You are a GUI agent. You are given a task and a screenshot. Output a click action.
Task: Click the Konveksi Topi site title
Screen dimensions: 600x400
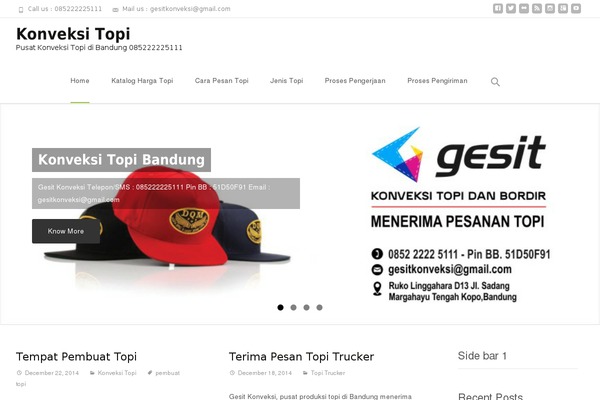click(x=73, y=34)
